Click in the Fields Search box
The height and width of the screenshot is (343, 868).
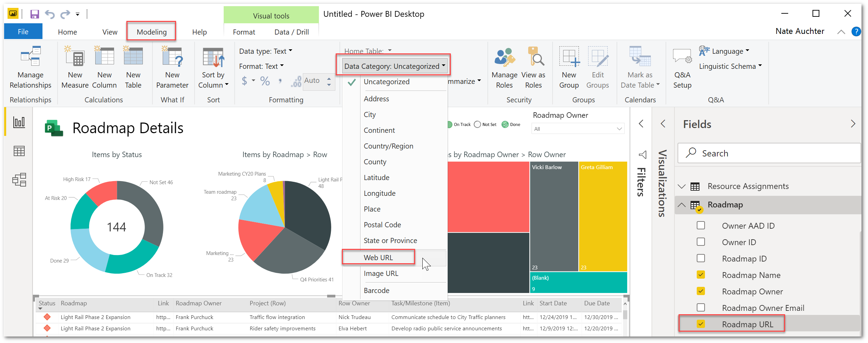pyautogui.click(x=769, y=153)
